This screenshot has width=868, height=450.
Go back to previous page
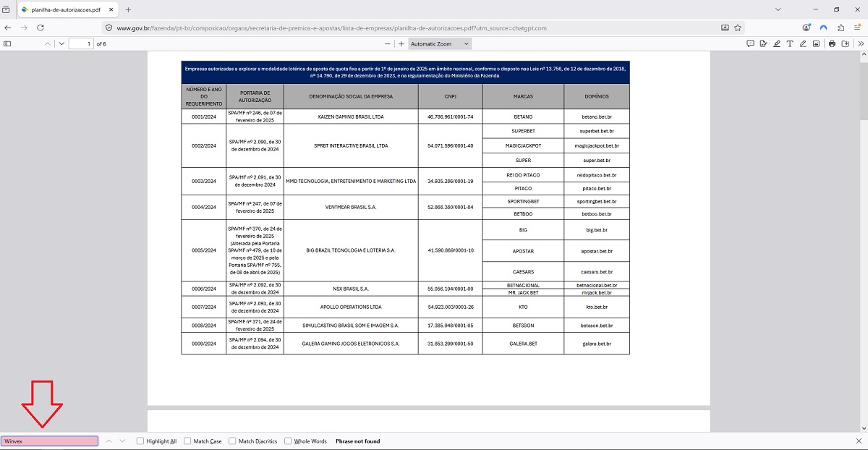tap(8, 27)
